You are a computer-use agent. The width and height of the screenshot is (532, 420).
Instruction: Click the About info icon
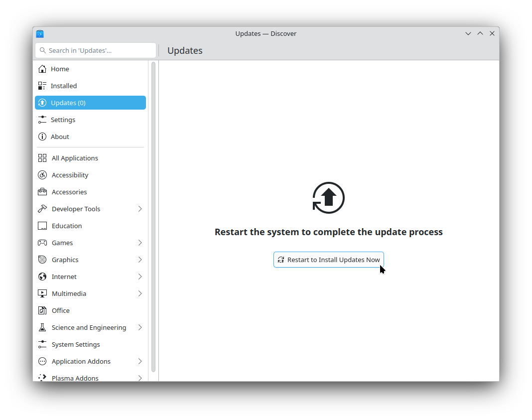pos(42,137)
